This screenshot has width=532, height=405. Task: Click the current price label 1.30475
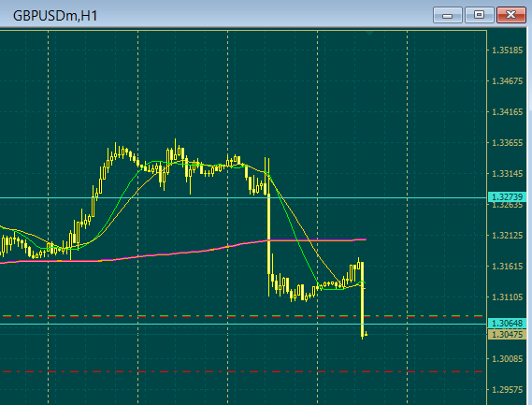[x=507, y=335]
